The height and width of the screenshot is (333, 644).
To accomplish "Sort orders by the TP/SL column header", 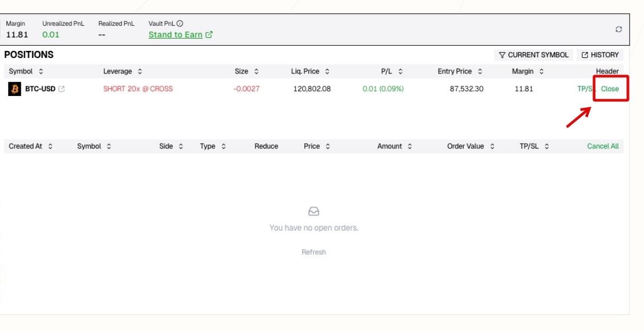I will [x=534, y=146].
